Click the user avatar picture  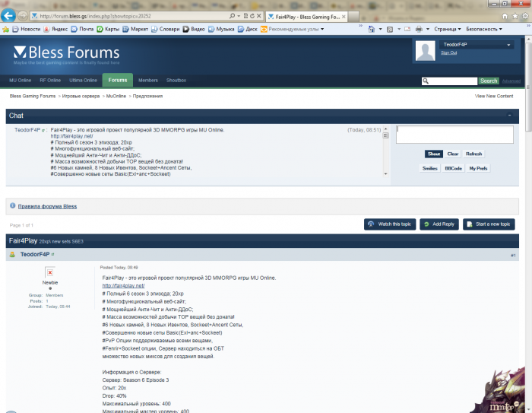point(426,49)
